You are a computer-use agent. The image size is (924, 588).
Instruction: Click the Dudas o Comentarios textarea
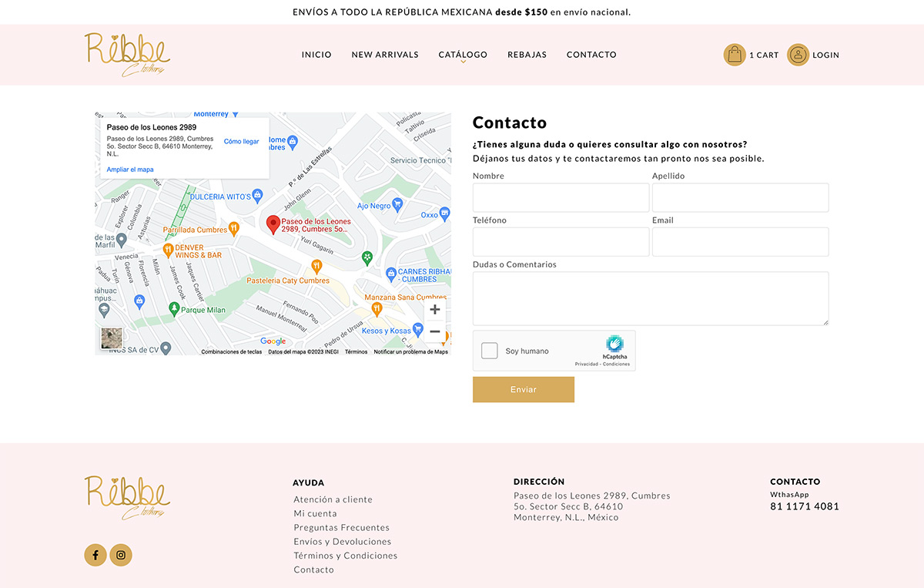tap(651, 298)
